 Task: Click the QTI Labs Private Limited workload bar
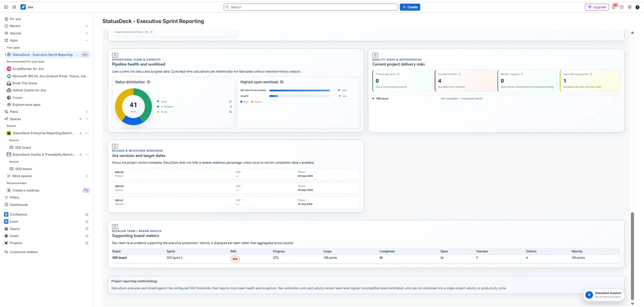point(299,90)
